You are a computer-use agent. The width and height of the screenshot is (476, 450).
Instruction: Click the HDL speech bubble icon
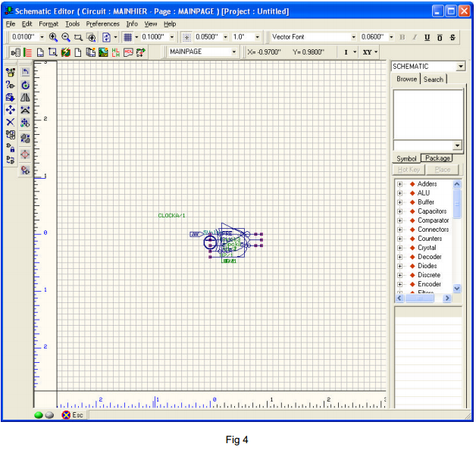coord(128,52)
